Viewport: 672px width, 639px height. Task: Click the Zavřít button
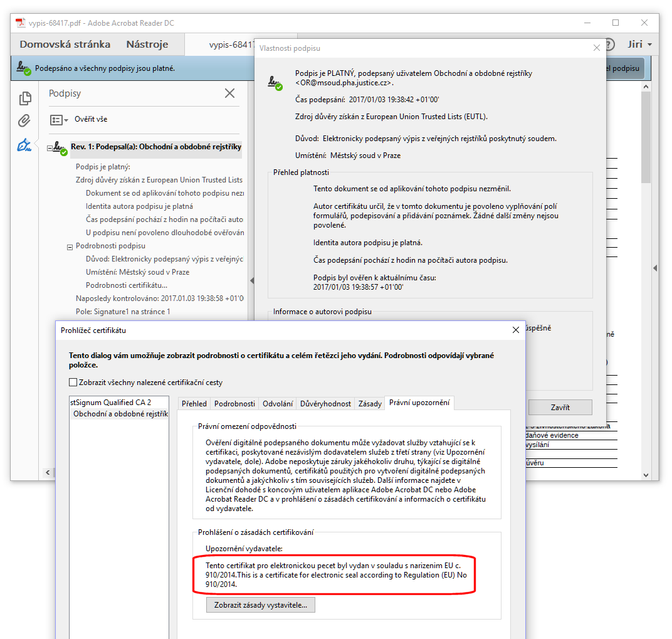click(x=560, y=408)
